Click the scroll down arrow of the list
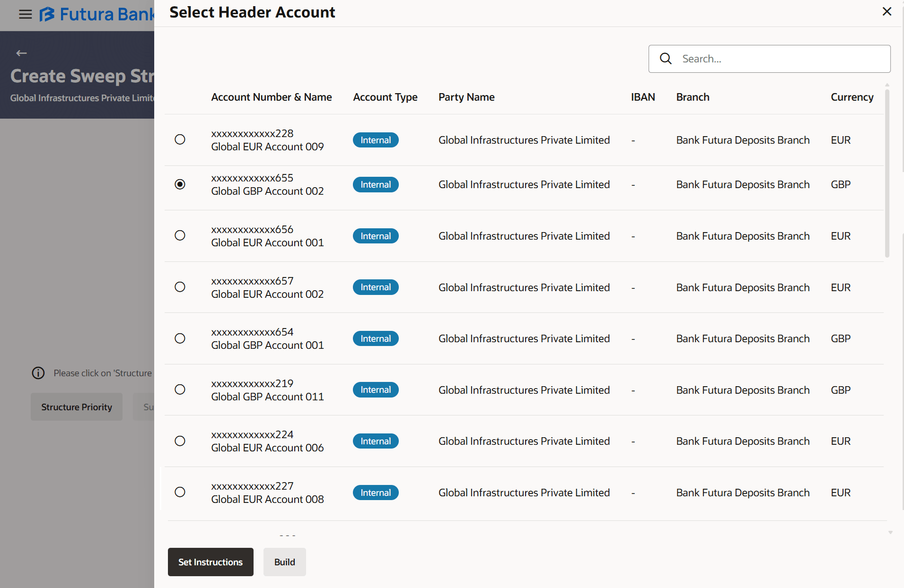The image size is (904, 588). tap(890, 533)
